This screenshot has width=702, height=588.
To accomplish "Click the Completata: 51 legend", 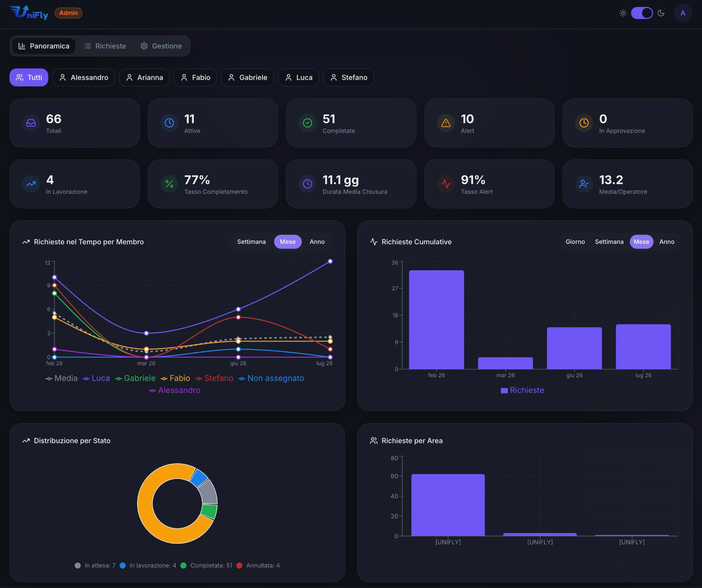I will [206, 565].
